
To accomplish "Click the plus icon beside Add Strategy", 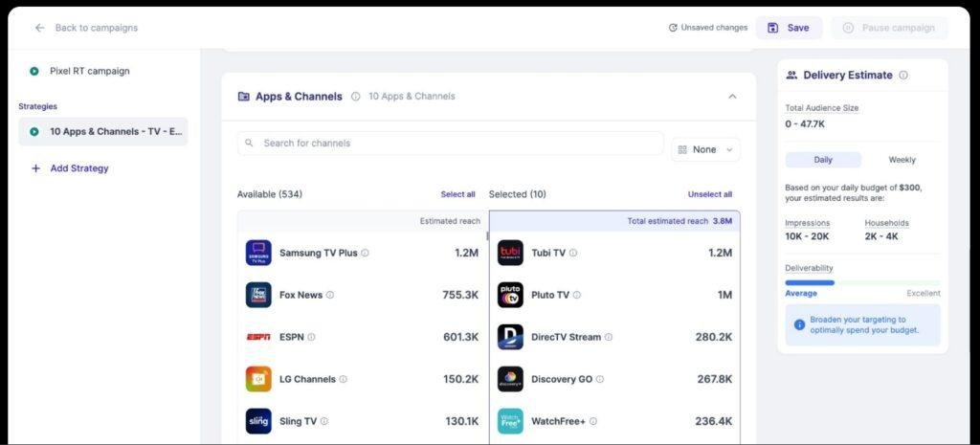I will click(35, 168).
